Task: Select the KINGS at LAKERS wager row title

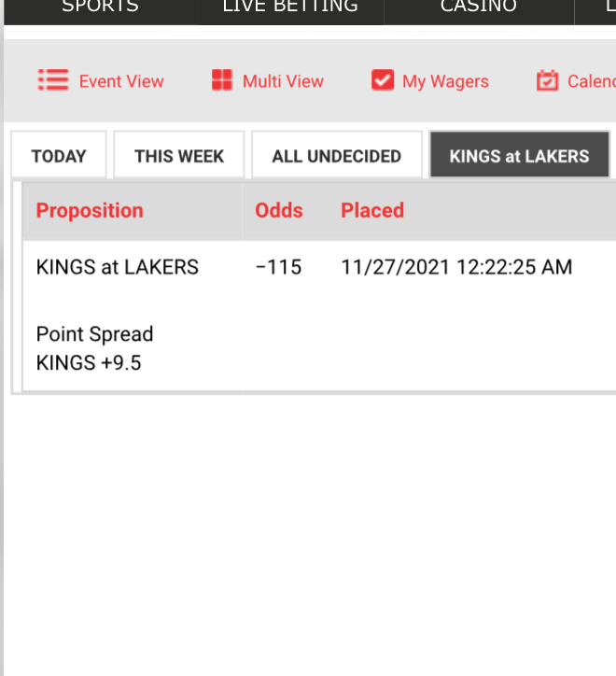Action: click(x=118, y=267)
